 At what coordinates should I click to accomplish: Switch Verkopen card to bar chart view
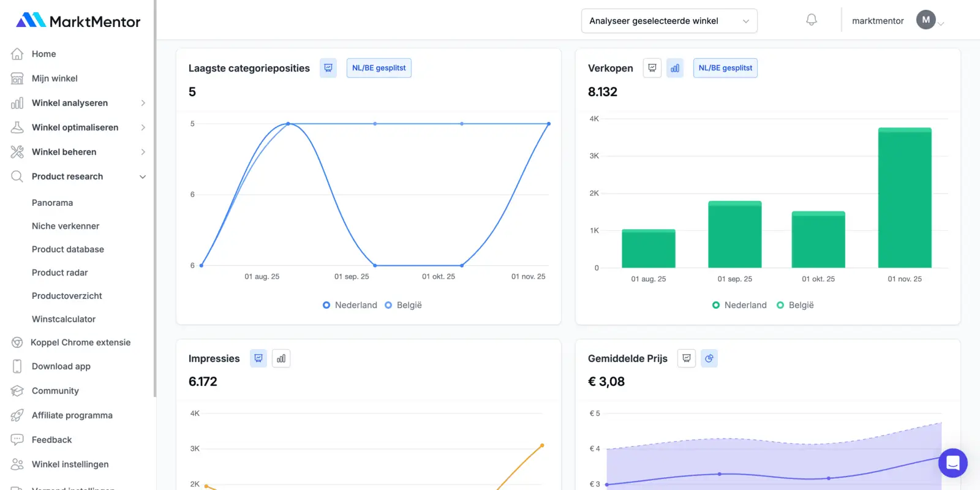(x=674, y=68)
